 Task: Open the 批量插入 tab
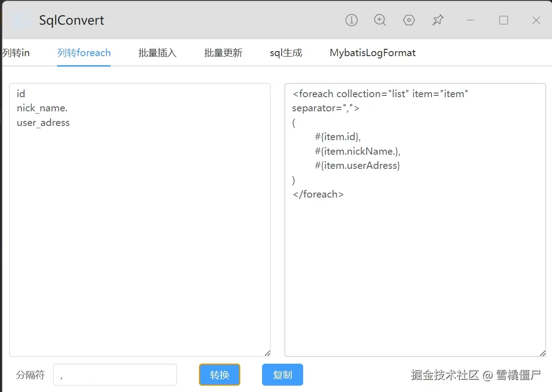tap(158, 53)
